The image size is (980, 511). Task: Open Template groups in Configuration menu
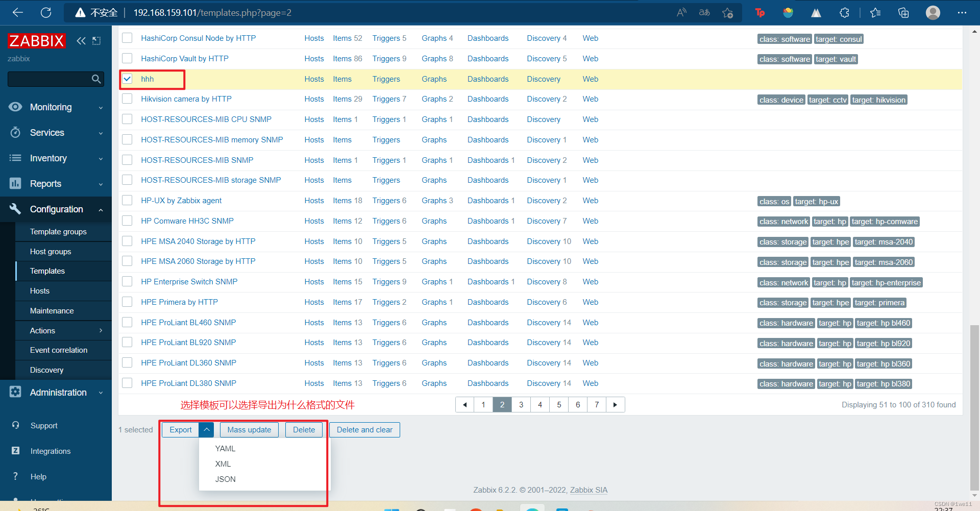[58, 231]
